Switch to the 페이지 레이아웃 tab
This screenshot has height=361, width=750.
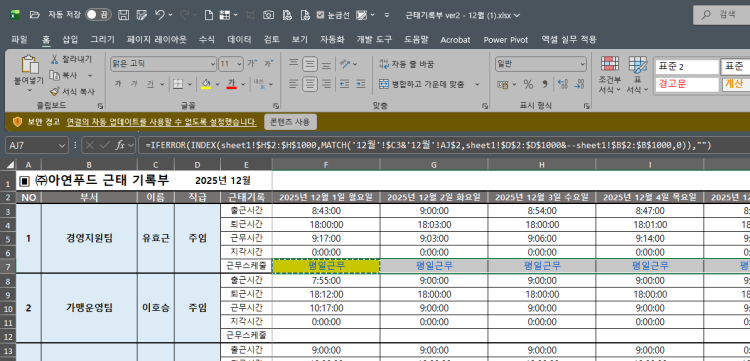[157, 40]
